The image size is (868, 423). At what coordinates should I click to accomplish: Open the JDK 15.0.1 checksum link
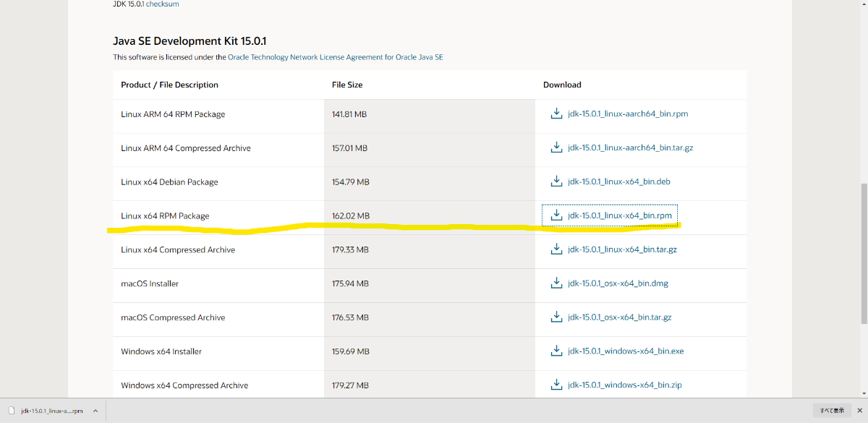point(162,4)
